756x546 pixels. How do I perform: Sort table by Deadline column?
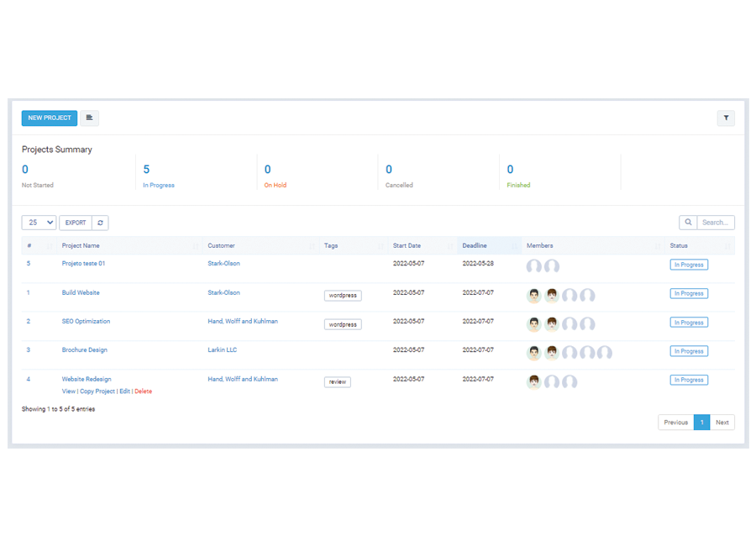click(x=475, y=246)
